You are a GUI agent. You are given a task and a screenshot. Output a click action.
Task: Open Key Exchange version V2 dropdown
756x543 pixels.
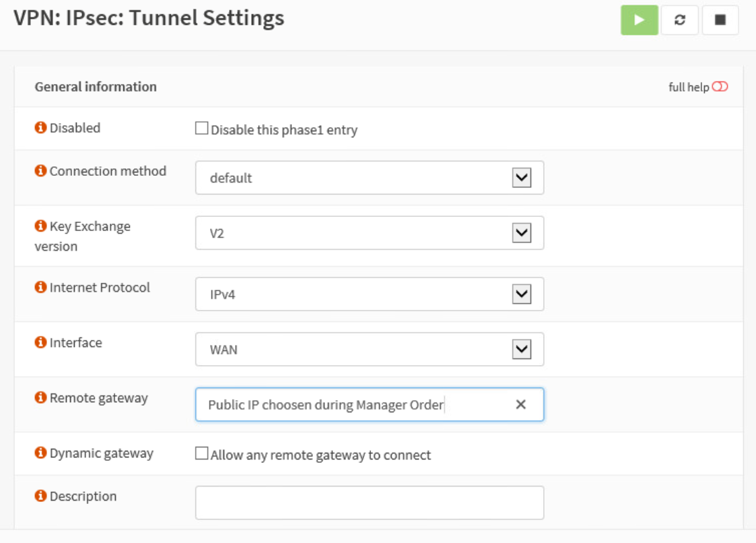(370, 233)
